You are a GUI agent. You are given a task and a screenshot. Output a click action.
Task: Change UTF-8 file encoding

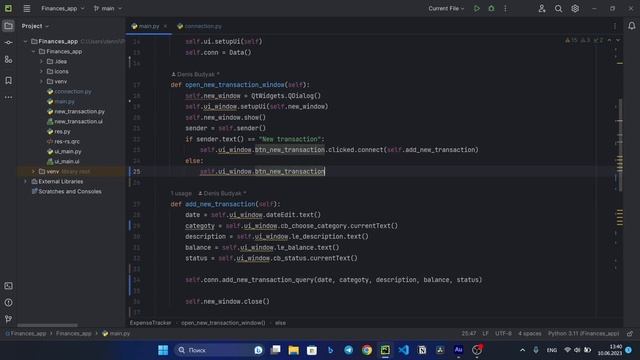pos(503,333)
